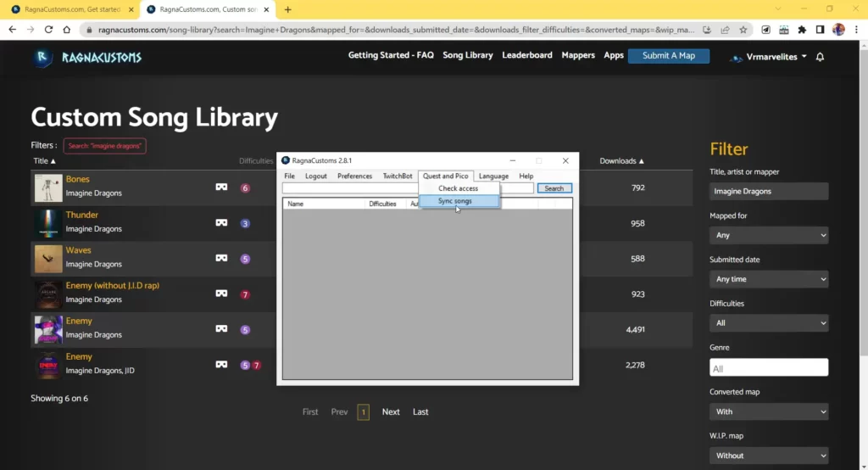
Task: Open the Help menu in RagnaCustoms app
Action: [526, 176]
